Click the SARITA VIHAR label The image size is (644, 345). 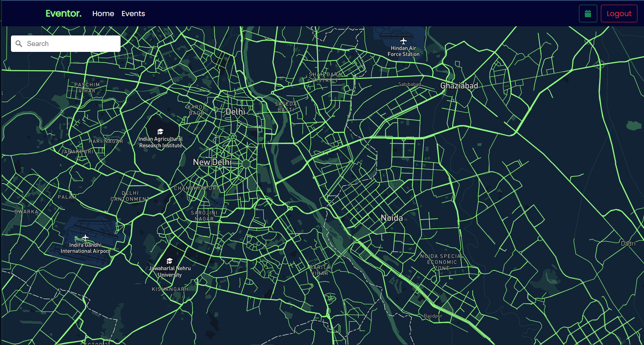[320, 270]
